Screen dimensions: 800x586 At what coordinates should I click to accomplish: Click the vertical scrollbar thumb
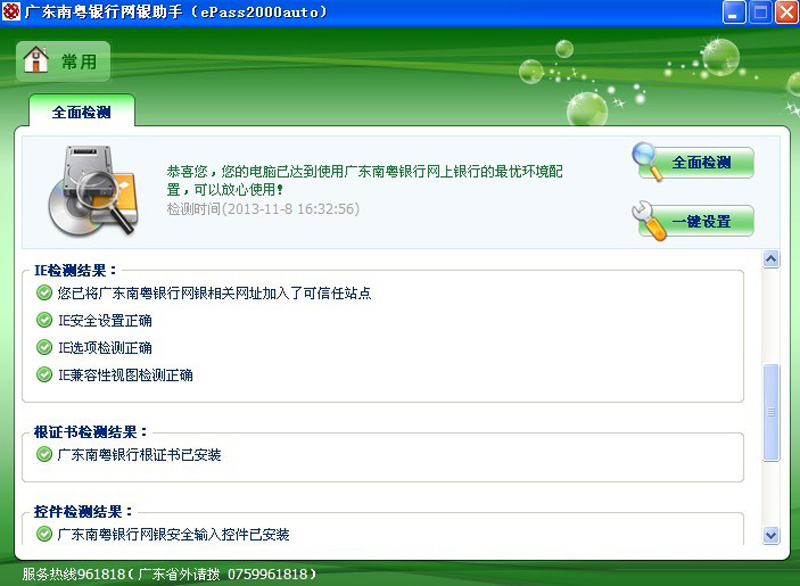coord(771,413)
